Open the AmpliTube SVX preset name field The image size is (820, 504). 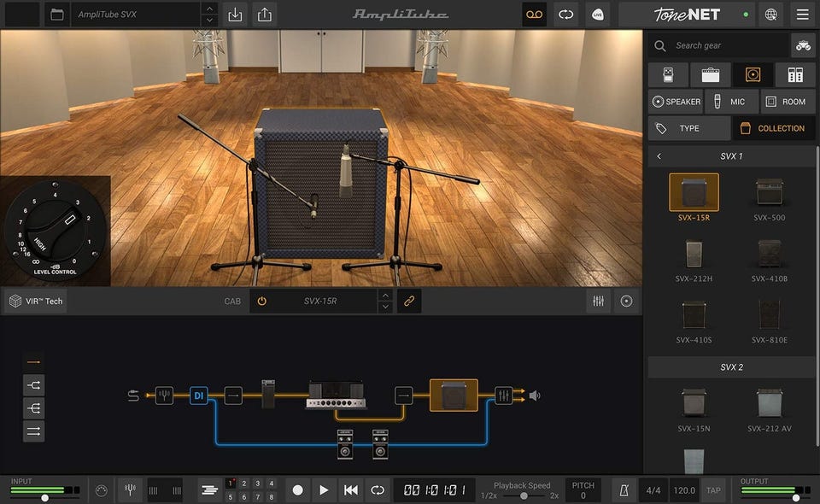[x=136, y=15]
